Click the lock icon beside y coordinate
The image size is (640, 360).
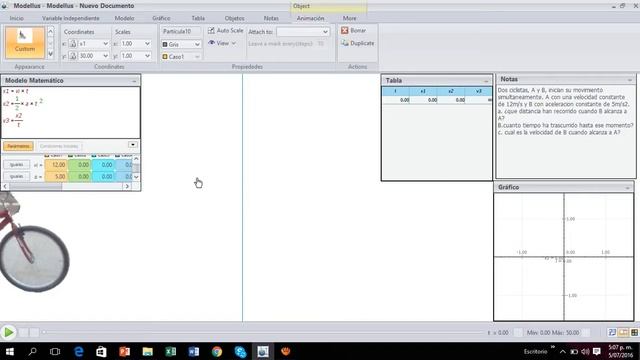[x=73, y=56]
